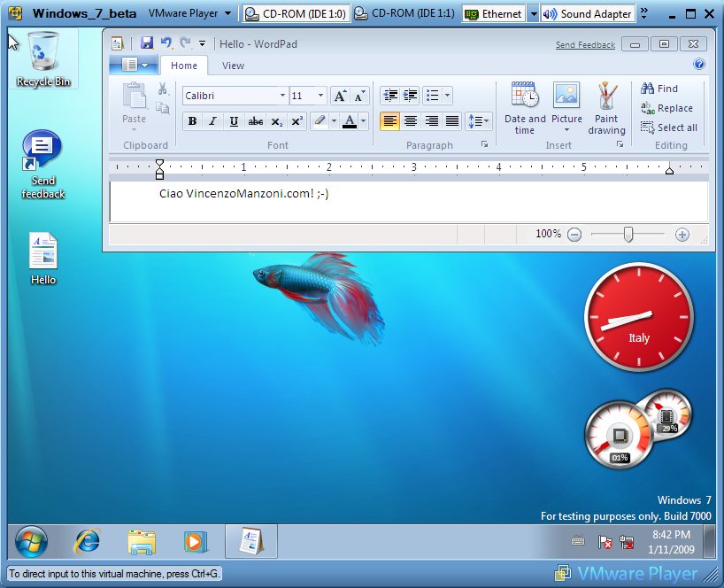This screenshot has height=588, width=724.
Task: Increase paragraph indent
Action: point(410,96)
